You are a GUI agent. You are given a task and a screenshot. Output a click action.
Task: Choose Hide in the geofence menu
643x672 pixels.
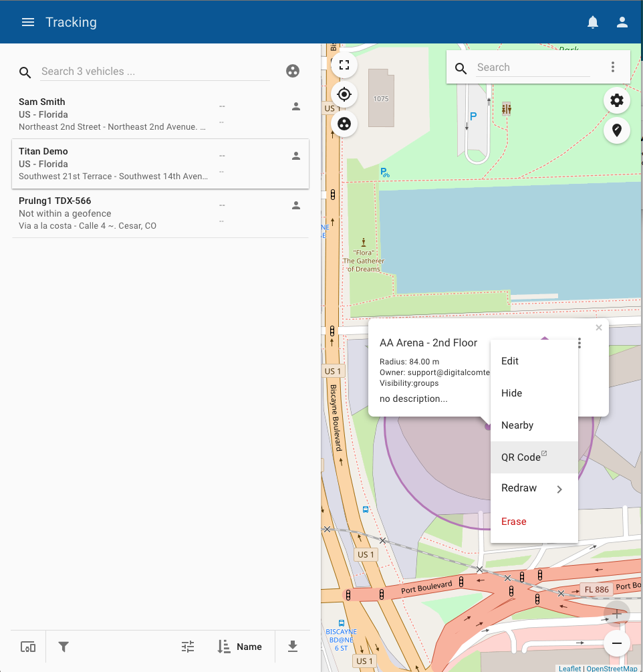coord(534,393)
